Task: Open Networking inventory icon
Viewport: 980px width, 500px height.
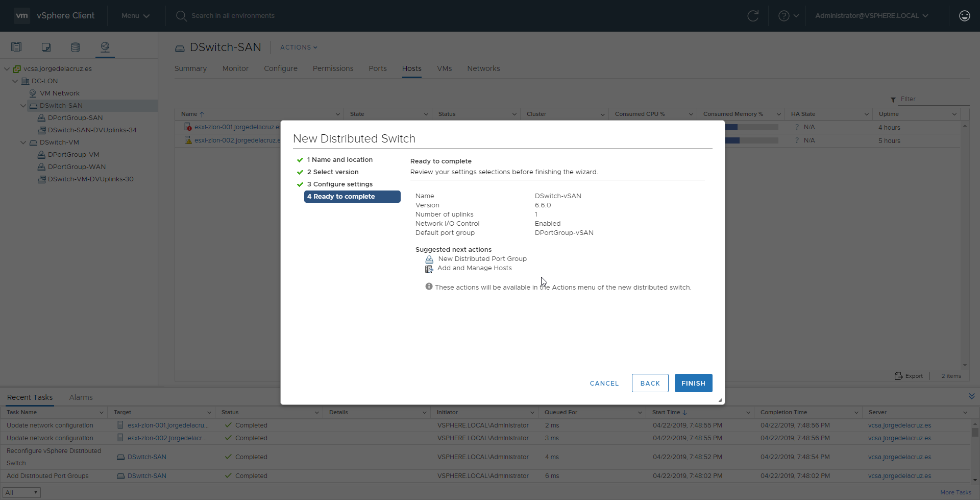Action: click(x=105, y=47)
